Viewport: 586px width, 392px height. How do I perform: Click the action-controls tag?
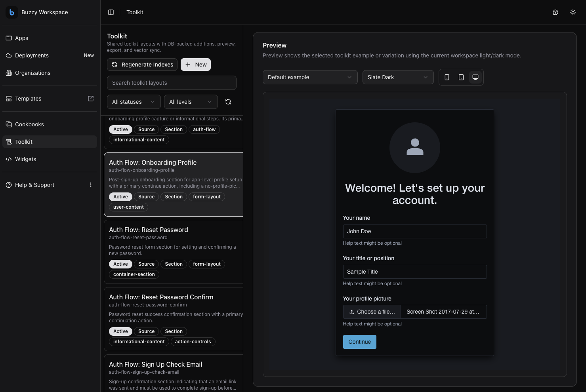click(193, 342)
